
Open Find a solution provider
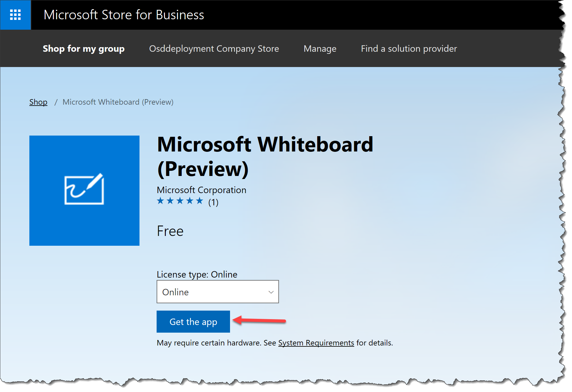click(409, 48)
